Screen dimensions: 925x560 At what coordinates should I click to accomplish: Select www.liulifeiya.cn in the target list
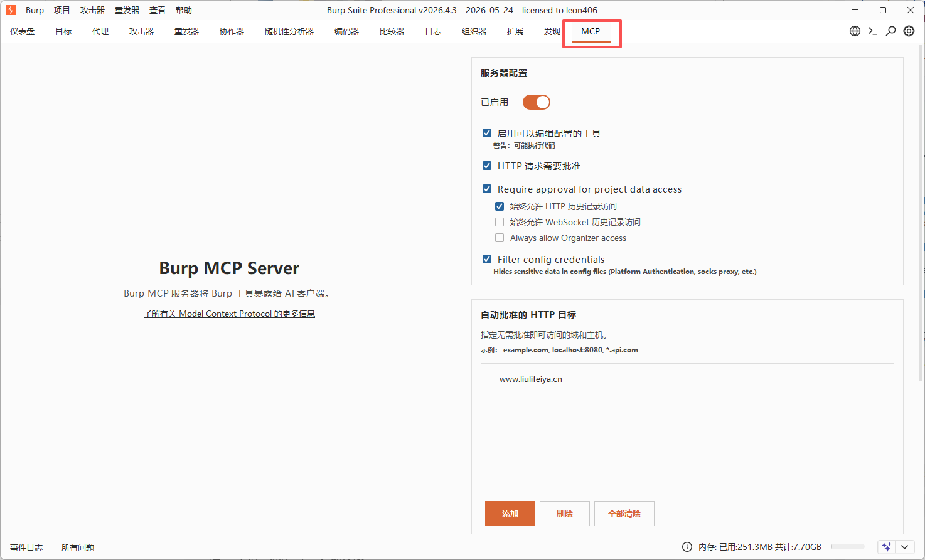[531, 379]
